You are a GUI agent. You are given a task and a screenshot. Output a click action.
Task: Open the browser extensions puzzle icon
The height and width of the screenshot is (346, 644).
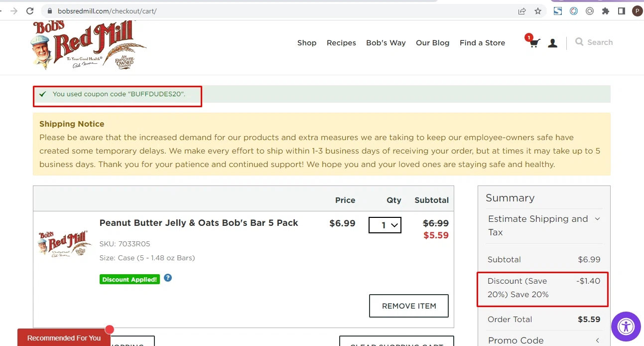(606, 11)
